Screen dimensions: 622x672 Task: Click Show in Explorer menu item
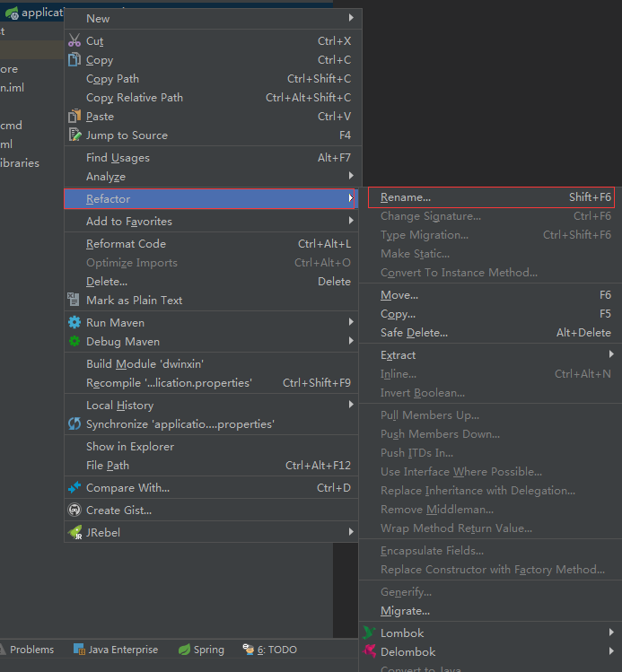(x=130, y=447)
